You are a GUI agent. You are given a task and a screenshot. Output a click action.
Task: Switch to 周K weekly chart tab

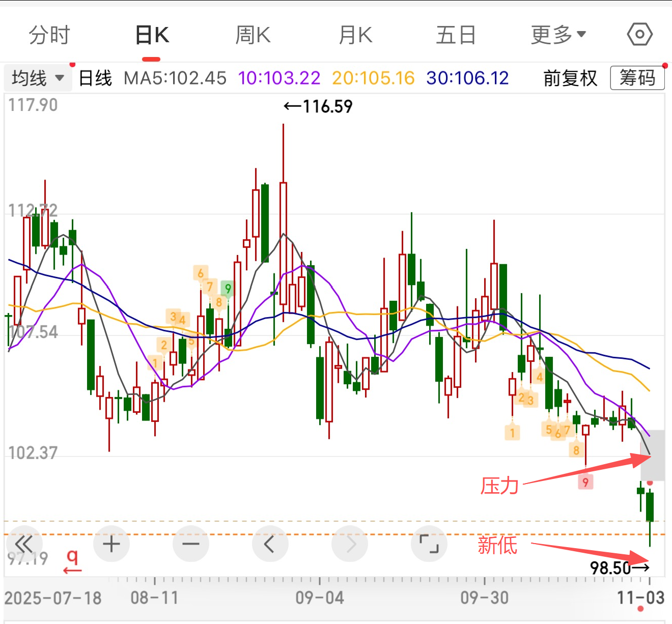tap(253, 35)
